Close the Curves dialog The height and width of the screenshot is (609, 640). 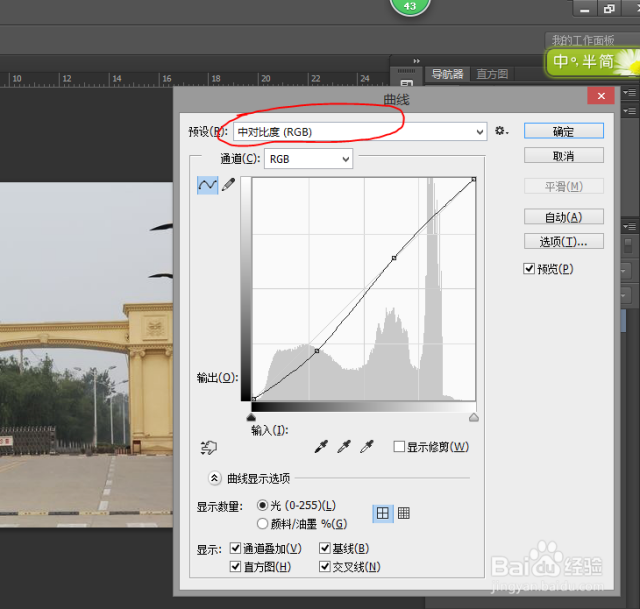coord(601,96)
